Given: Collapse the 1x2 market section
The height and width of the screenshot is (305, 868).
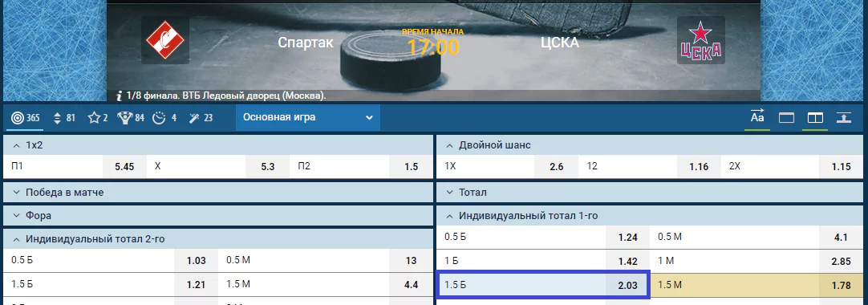Looking at the screenshot, I should pyautogui.click(x=218, y=145).
